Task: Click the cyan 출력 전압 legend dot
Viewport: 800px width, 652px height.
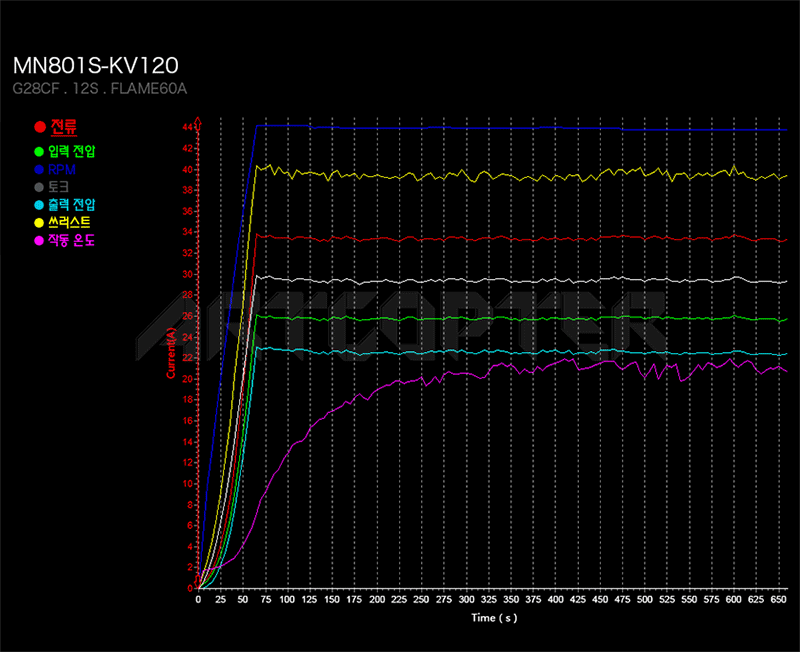Action: (x=39, y=205)
